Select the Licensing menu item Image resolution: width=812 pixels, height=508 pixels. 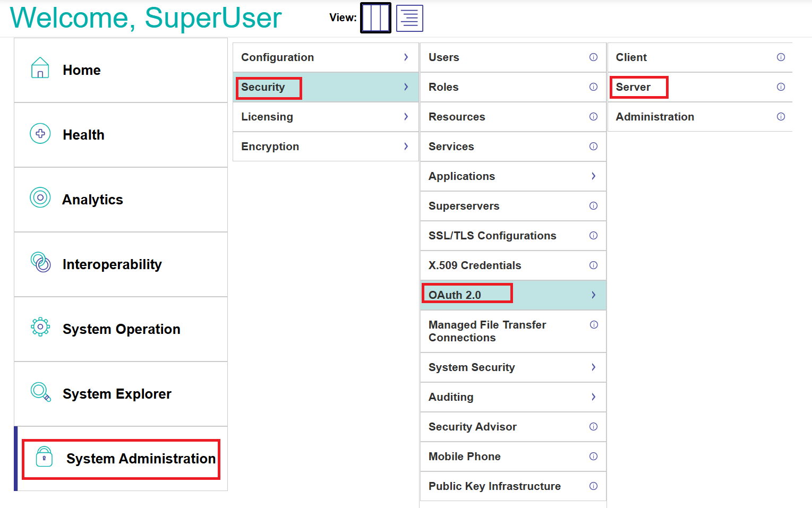[267, 117]
